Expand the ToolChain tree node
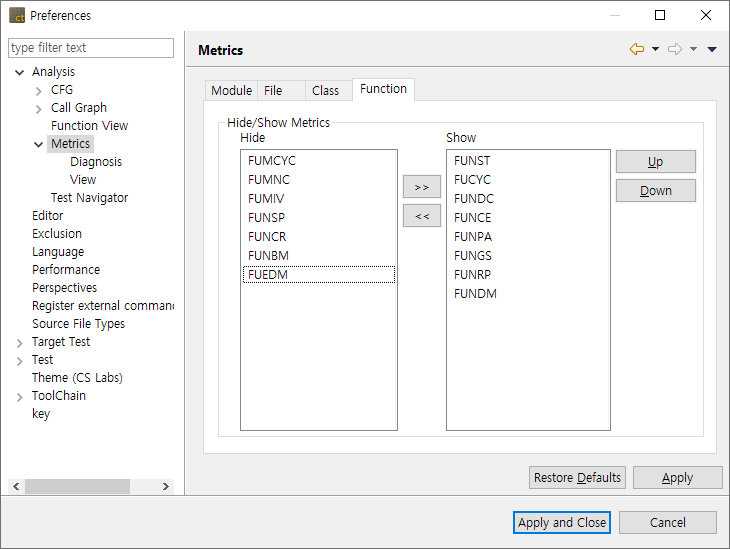 20,396
